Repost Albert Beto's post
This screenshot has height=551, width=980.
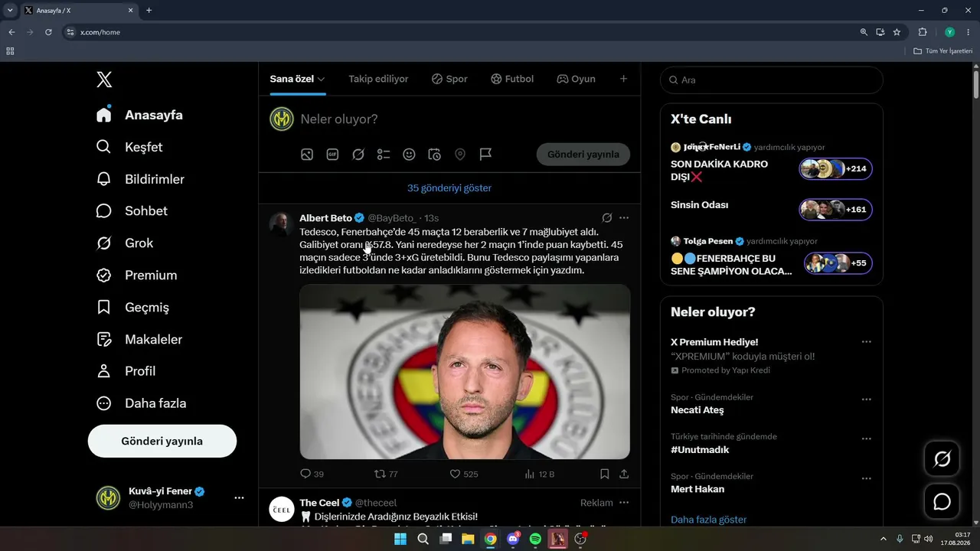coord(386,474)
